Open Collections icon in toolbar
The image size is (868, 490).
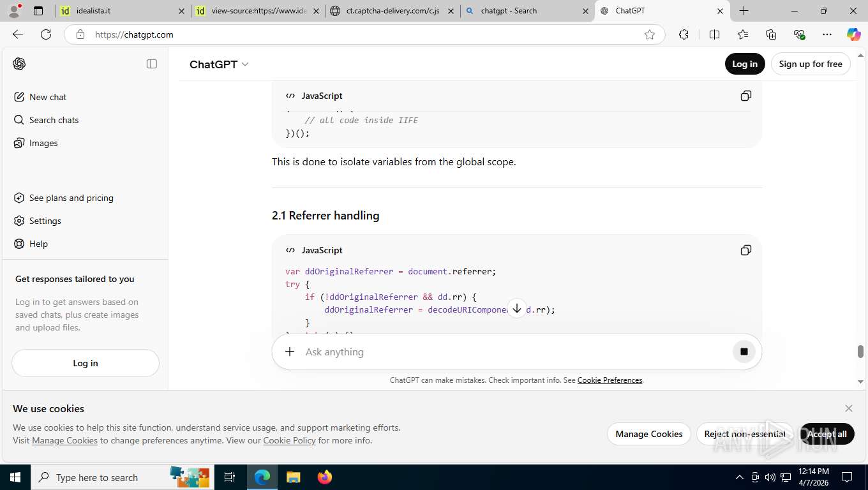[771, 34]
